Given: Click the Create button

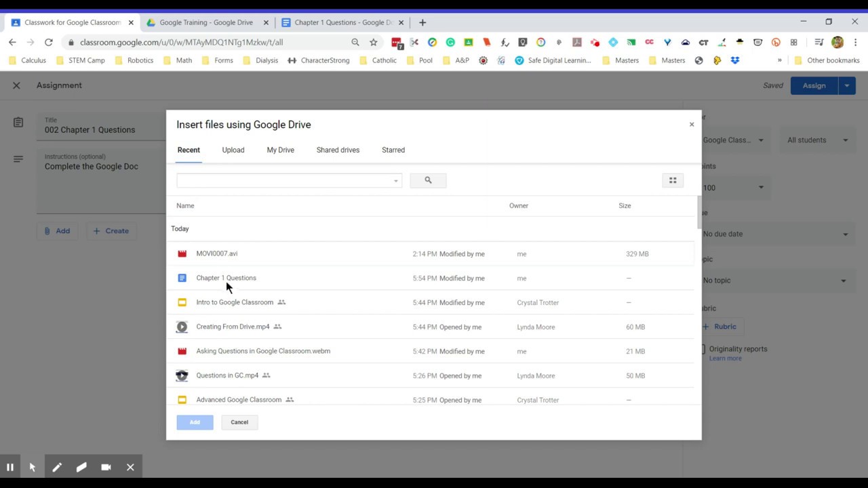Looking at the screenshot, I should pyautogui.click(x=111, y=231).
